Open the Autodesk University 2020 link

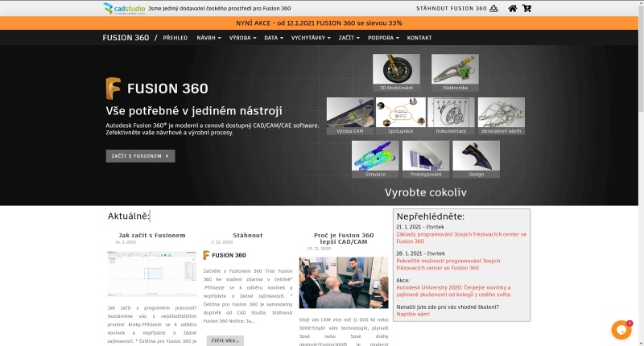click(x=453, y=291)
